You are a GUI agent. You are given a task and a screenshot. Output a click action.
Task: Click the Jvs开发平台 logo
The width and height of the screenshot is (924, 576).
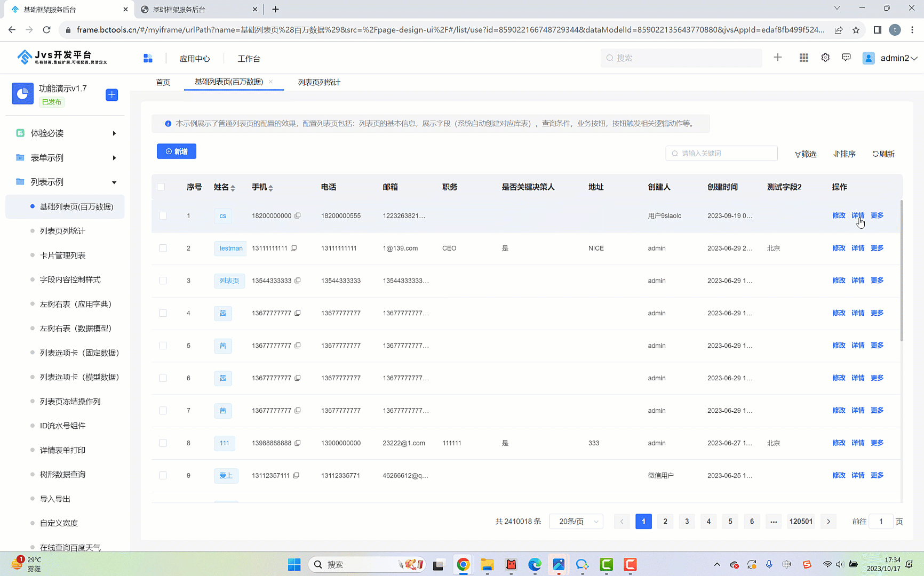(62, 57)
